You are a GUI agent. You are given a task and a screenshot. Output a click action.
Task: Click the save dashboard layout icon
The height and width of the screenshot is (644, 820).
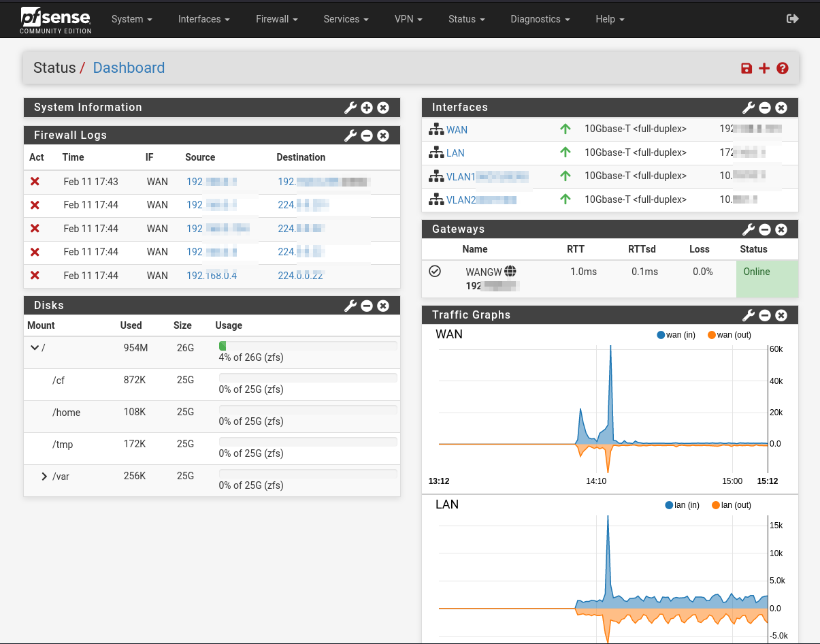[747, 68]
